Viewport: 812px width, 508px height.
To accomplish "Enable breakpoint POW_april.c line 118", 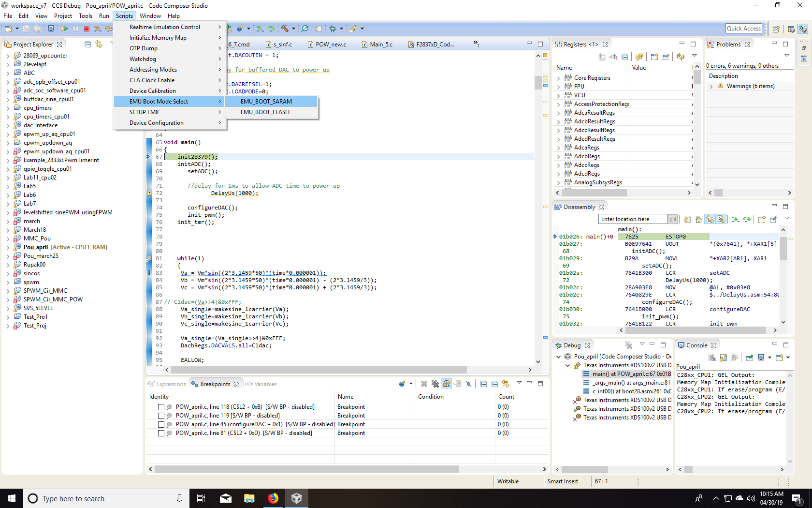I will (161, 407).
